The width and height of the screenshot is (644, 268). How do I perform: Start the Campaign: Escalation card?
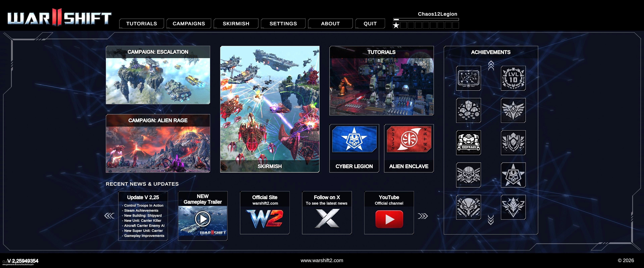click(158, 75)
